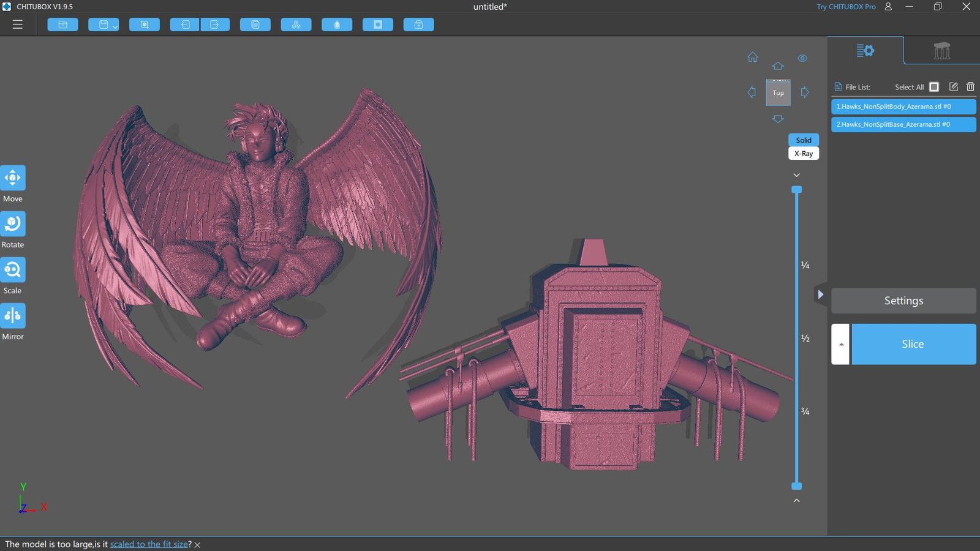Select Hawks_NonSplitBody_Azerama.stl in file list
Screen dimensions: 980x551
coord(903,107)
